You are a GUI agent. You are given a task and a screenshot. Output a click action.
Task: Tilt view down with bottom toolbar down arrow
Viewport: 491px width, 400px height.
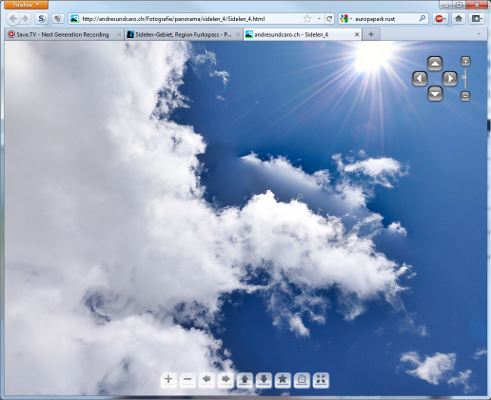pos(264,380)
